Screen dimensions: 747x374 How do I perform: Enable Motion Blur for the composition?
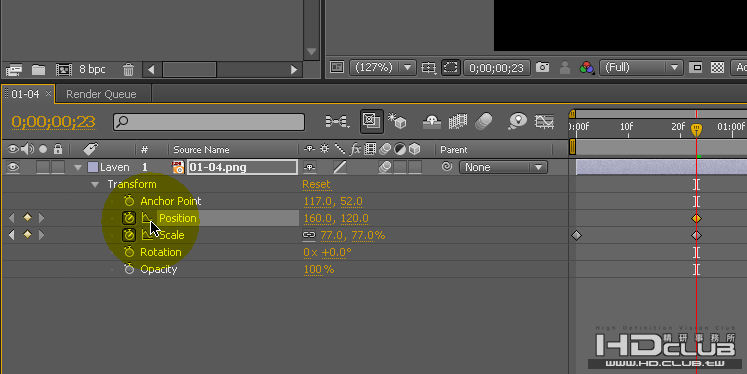(x=484, y=121)
